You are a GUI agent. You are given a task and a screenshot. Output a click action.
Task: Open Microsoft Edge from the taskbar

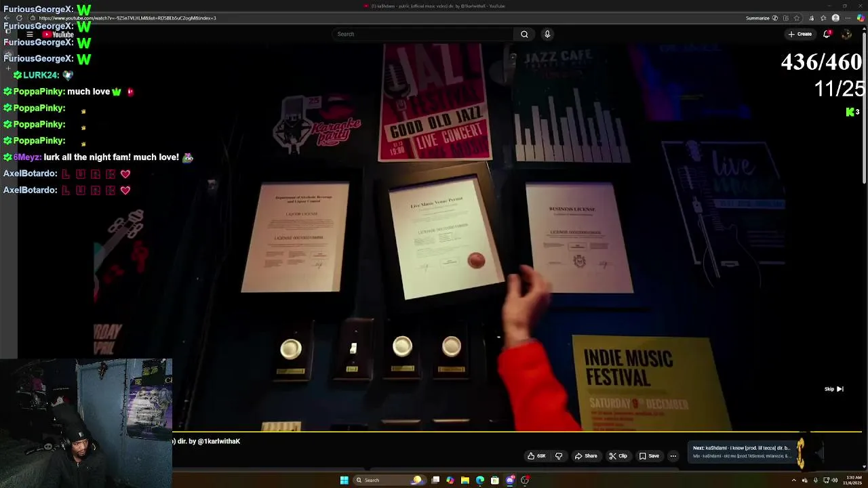pos(480,481)
